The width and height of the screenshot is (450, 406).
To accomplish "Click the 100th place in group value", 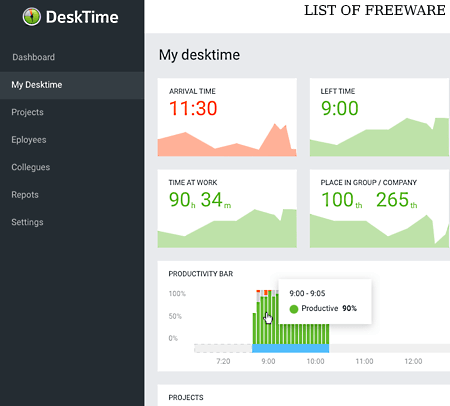I will click(x=341, y=200).
